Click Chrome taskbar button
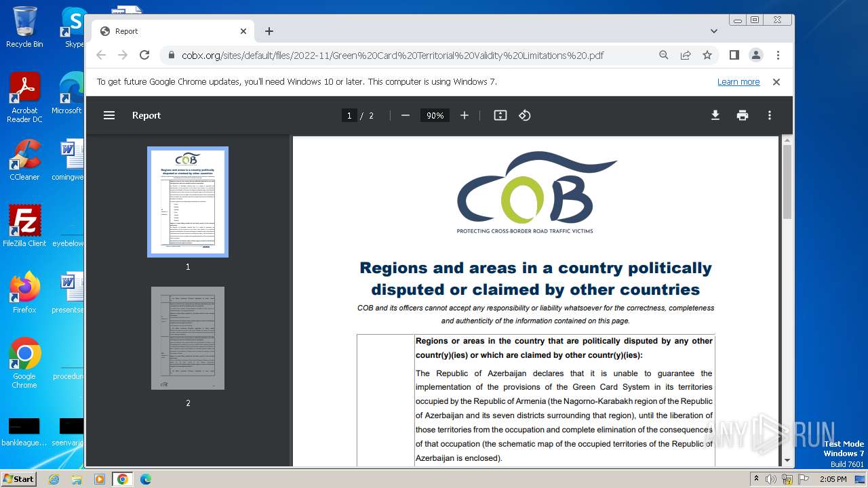 tap(123, 479)
